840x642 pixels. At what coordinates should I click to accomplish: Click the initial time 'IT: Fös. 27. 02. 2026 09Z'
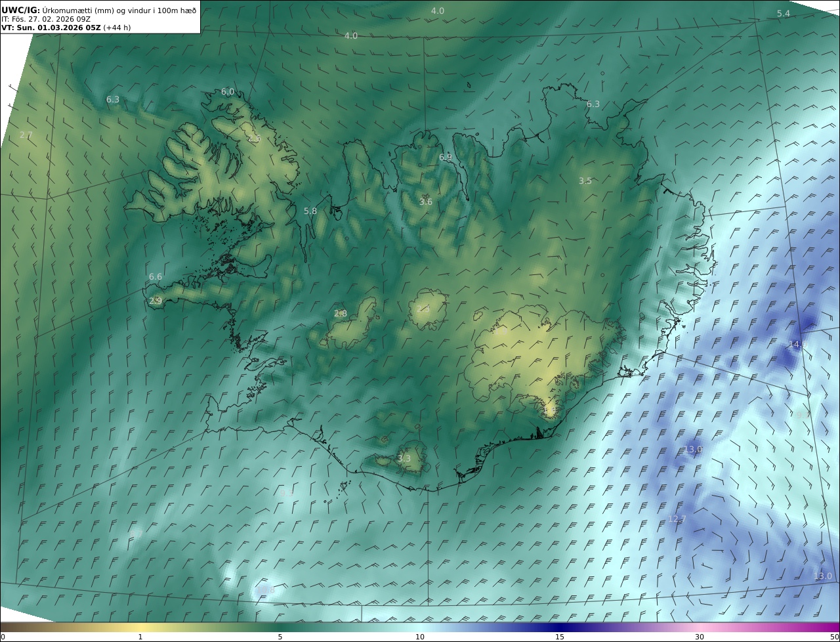tap(46, 19)
